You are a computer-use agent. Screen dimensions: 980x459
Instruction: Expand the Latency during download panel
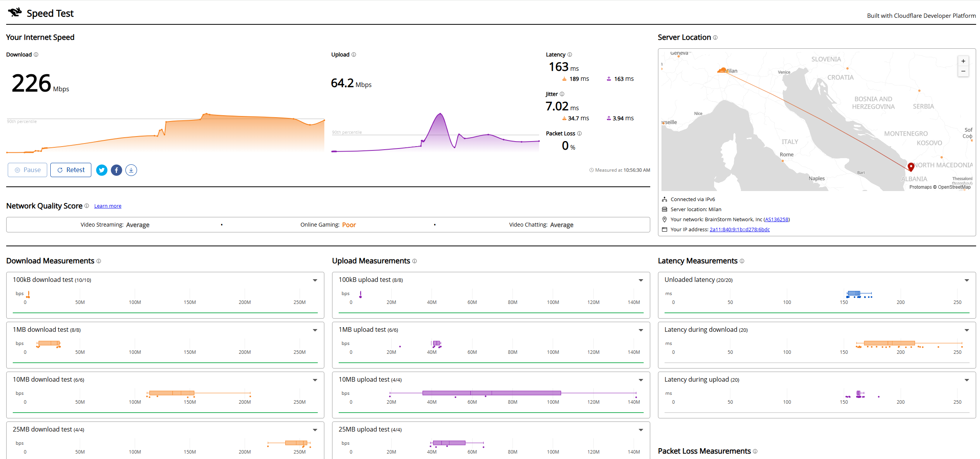967,330
